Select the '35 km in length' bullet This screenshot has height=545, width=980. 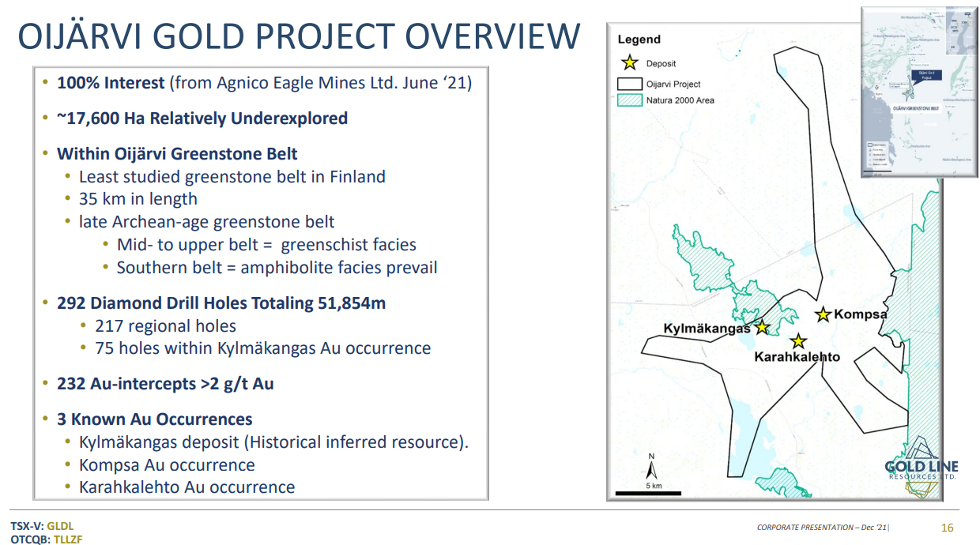[138, 199]
